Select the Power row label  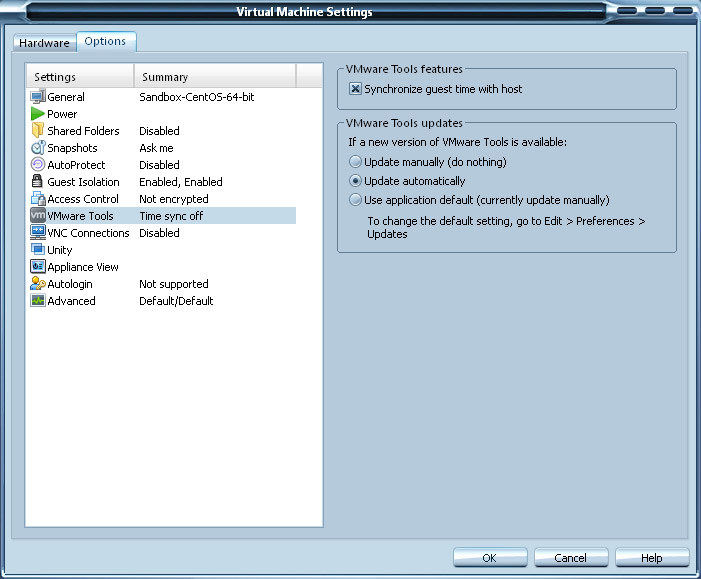62,114
